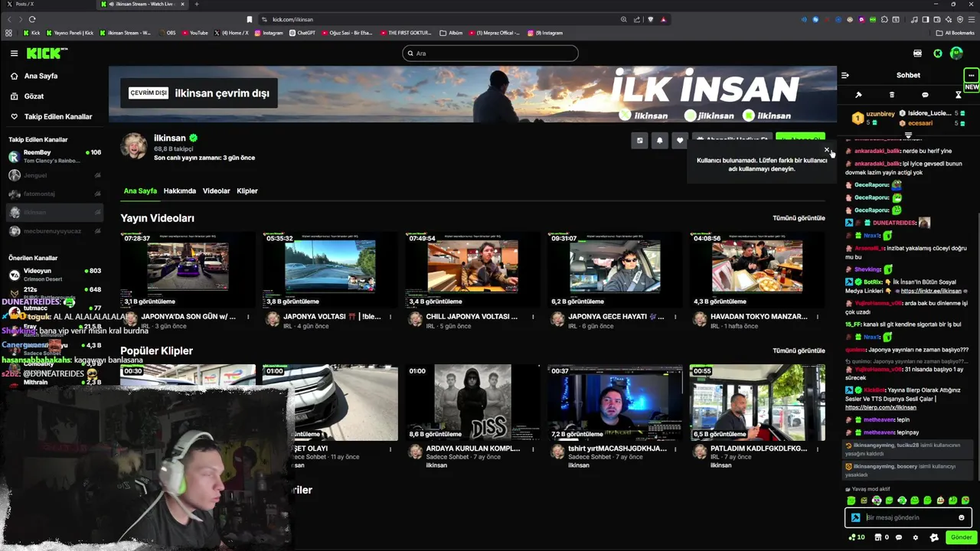Open options menu for JAPONYA'DA SON GÜN video
Image resolution: width=980 pixels, height=551 pixels.
[248, 317]
